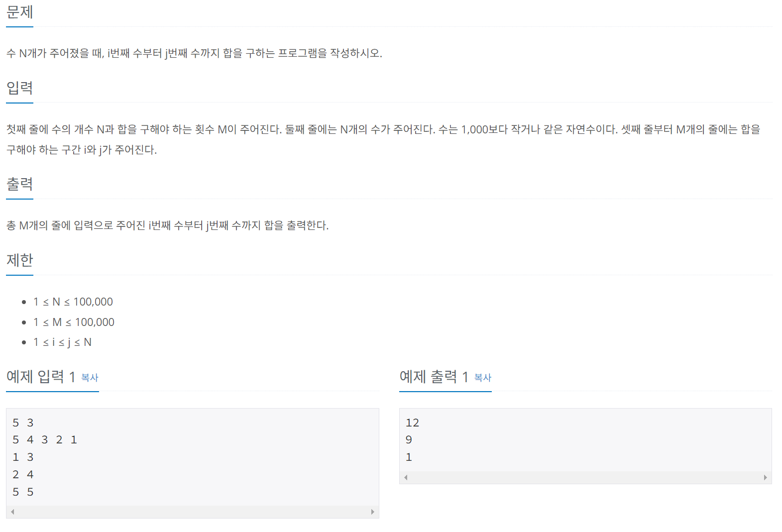The width and height of the screenshot is (782, 532).
Task: Click inside the sample input code box
Action: [193, 457]
